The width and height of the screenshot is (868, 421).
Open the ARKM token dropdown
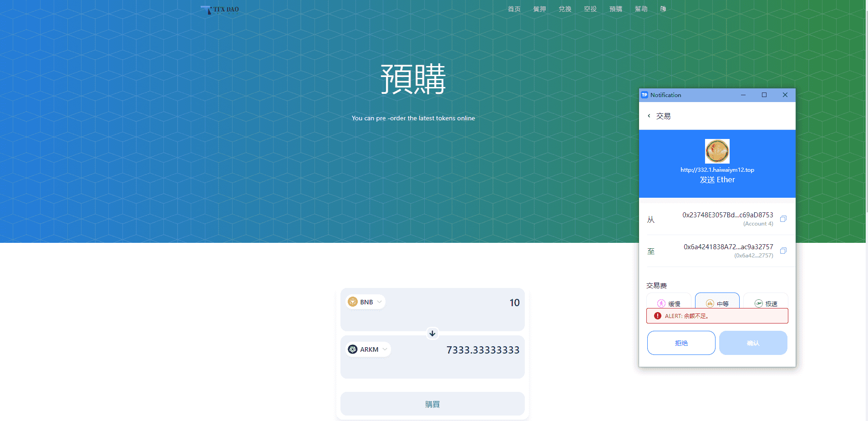click(368, 349)
